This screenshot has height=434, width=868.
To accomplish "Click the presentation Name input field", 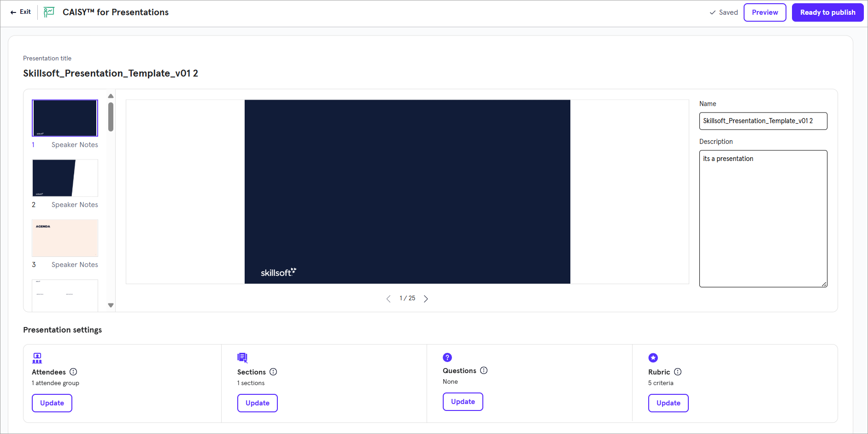I will (763, 121).
